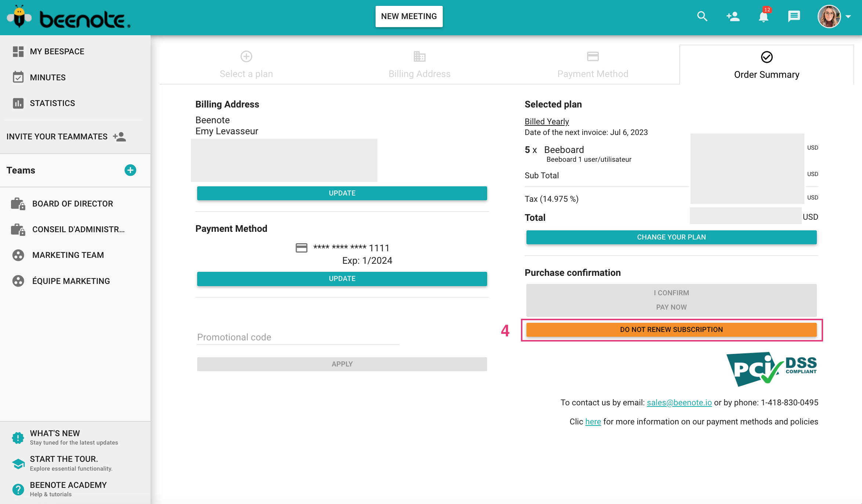The width and height of the screenshot is (862, 504).
Task: Update the payment method
Action: (x=342, y=279)
